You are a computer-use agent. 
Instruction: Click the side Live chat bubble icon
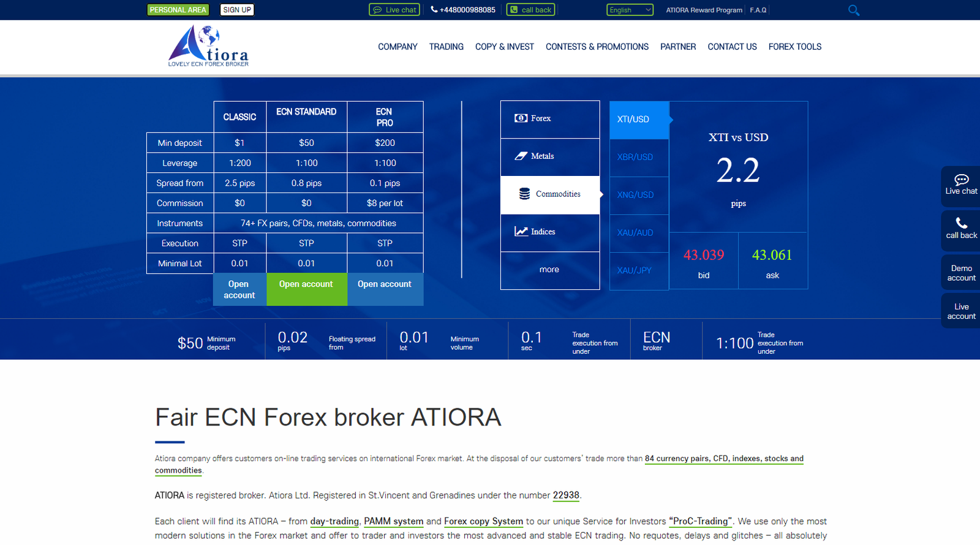pos(962,180)
